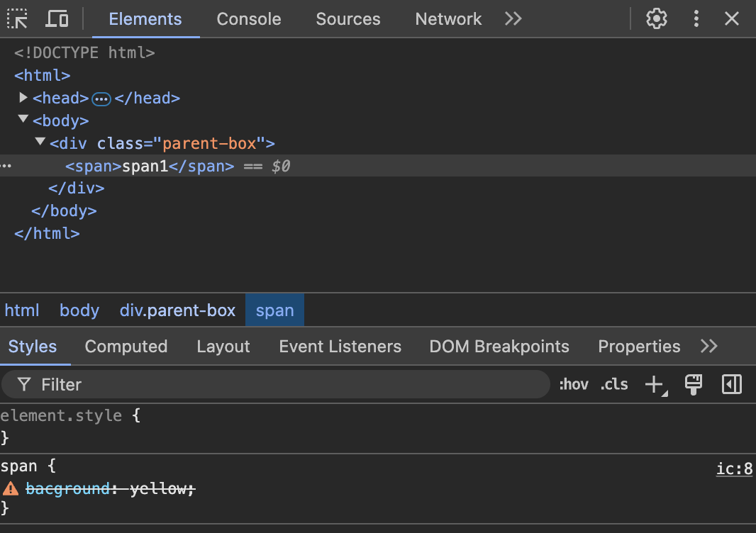Show more top panel tabs

(x=513, y=19)
